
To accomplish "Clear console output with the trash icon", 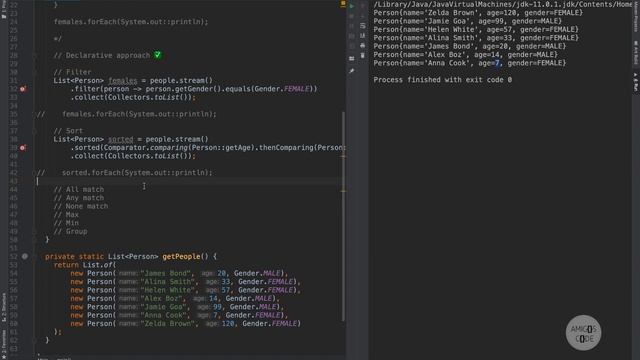I will (x=362, y=56).
